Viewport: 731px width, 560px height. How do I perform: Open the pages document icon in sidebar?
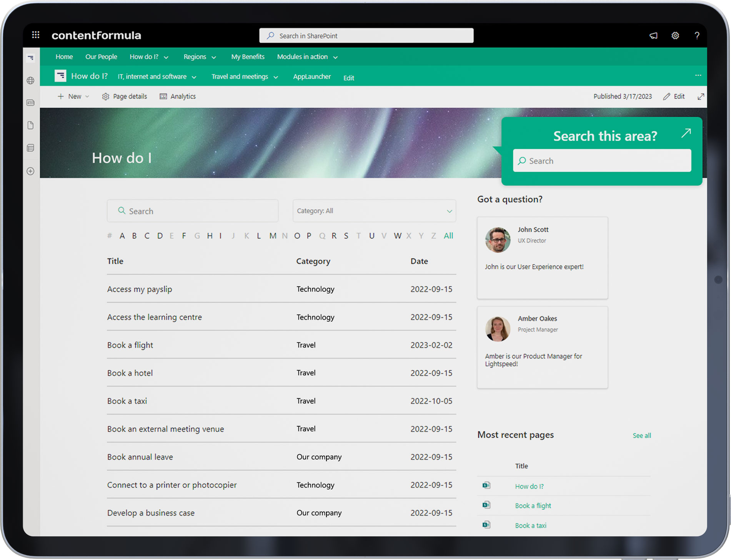coord(31,125)
